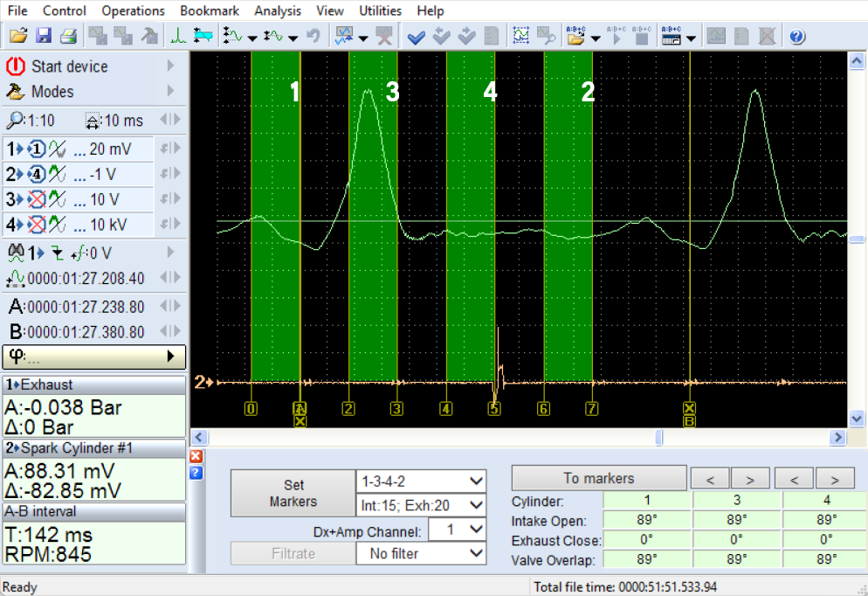Click the Set Markers button
868x596 pixels.
[x=293, y=493]
